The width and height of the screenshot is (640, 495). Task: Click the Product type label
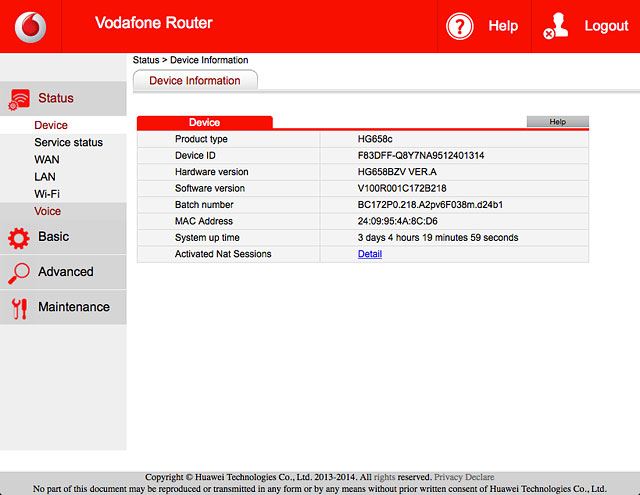coord(201,139)
